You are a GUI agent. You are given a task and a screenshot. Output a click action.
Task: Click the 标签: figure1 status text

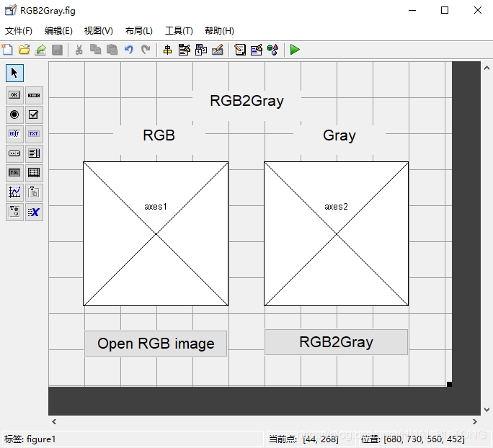coord(30,439)
